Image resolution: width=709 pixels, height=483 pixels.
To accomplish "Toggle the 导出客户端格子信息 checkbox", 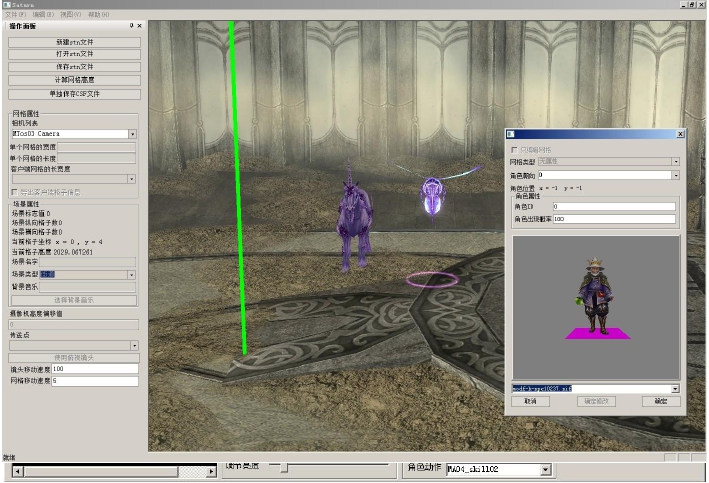I will [x=14, y=192].
